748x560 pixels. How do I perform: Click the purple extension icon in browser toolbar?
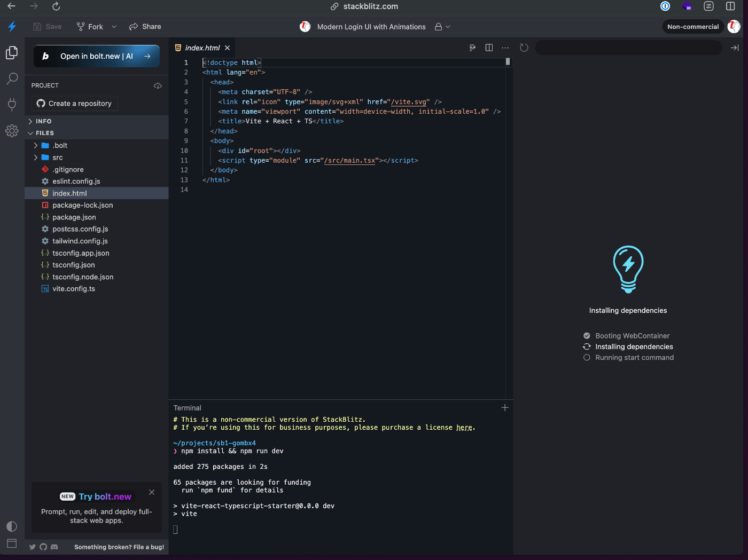[x=687, y=6]
